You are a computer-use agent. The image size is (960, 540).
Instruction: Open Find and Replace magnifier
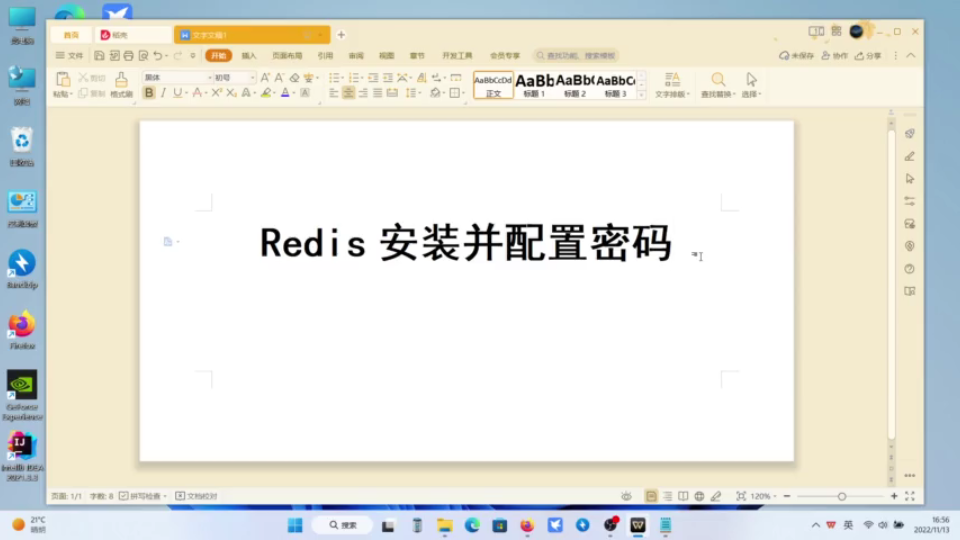[x=718, y=80]
